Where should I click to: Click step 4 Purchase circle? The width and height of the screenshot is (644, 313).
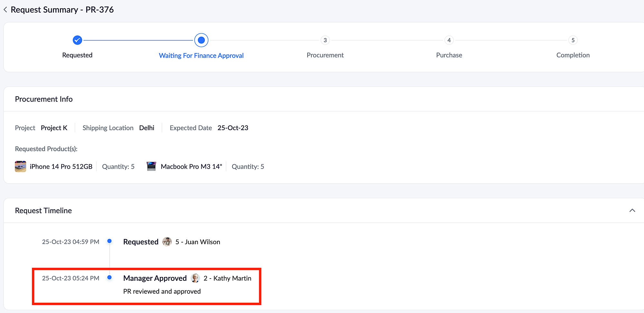449,40
